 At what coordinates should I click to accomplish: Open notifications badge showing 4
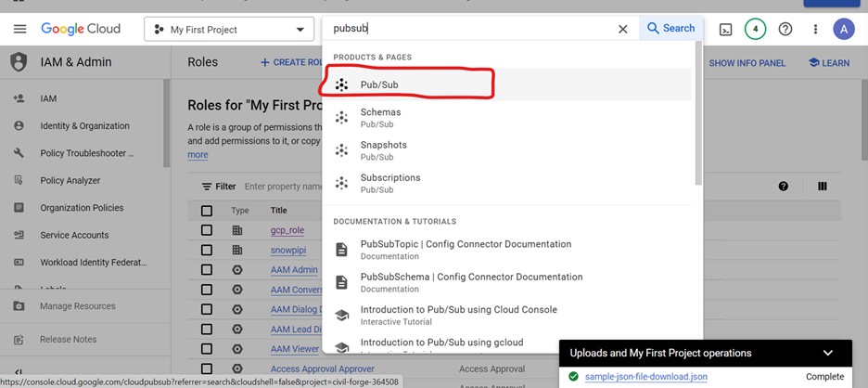(x=756, y=29)
